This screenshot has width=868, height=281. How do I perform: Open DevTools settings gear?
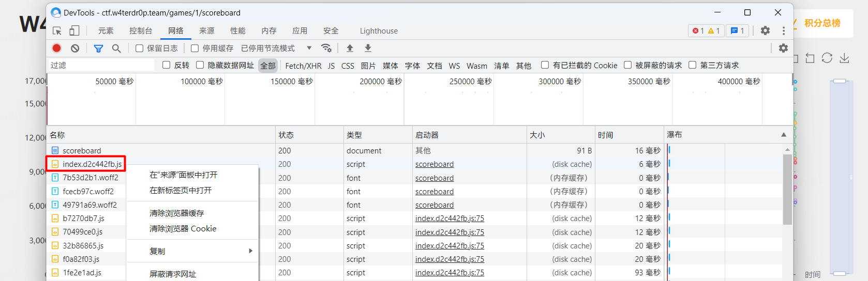[x=765, y=31]
